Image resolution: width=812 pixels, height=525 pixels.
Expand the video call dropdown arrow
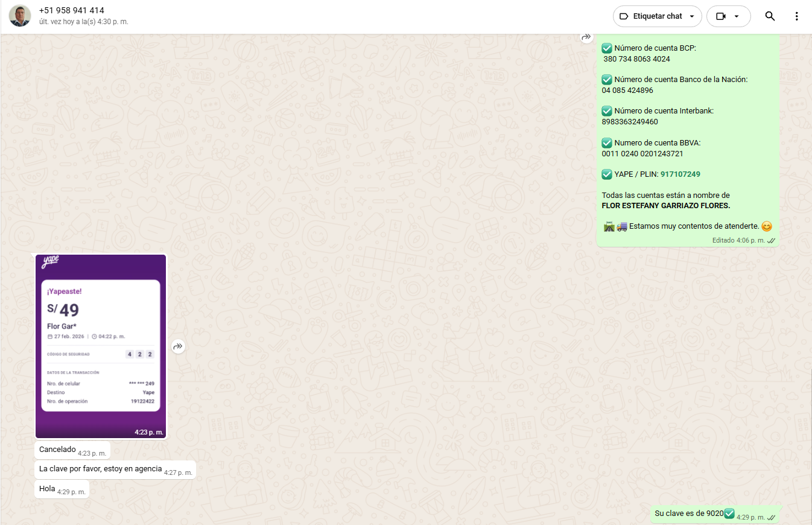pyautogui.click(x=737, y=16)
